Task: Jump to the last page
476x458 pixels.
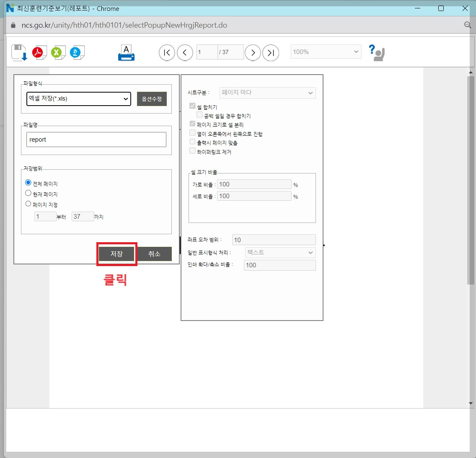Action: pos(271,53)
